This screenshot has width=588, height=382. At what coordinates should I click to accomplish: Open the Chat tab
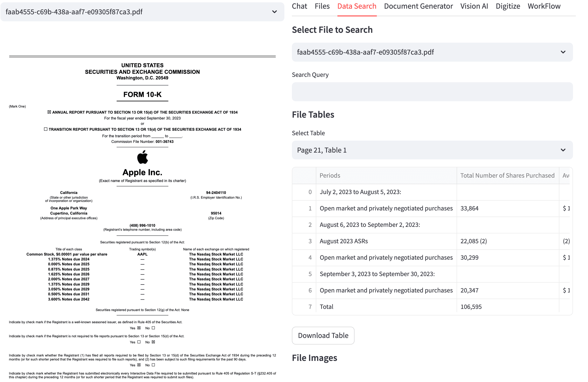pyautogui.click(x=299, y=6)
